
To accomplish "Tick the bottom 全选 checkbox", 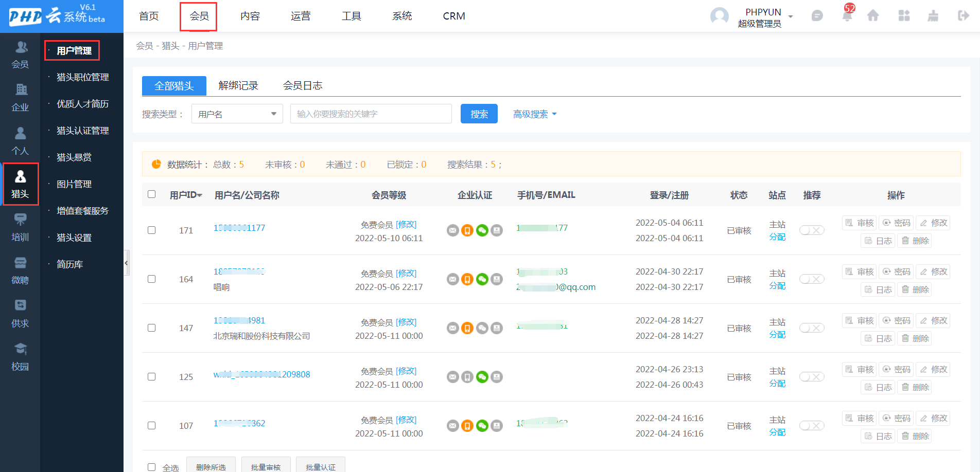I will (x=151, y=467).
